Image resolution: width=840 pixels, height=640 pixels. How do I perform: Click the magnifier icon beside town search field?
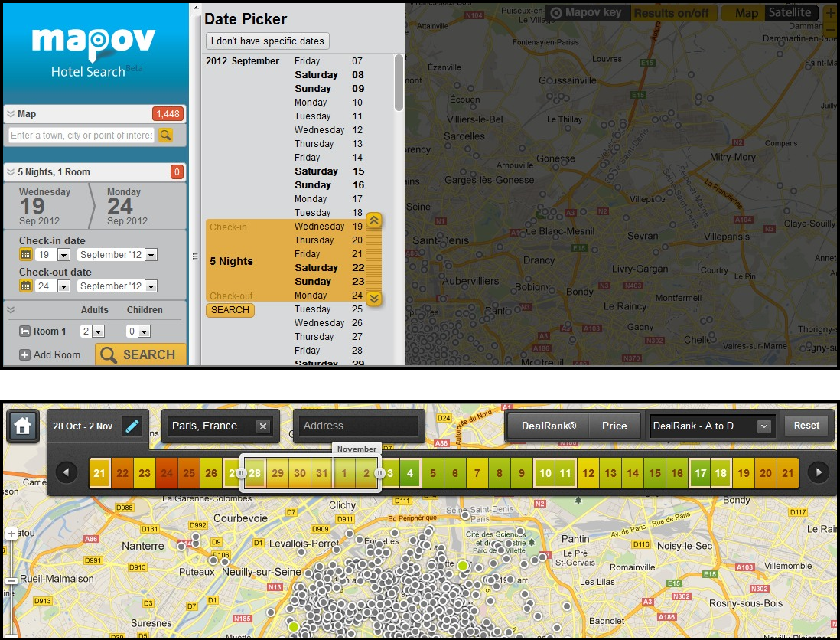coord(165,136)
